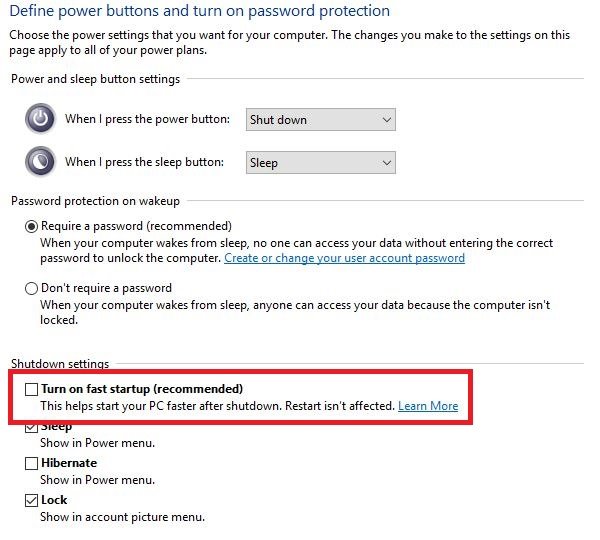Click Power and sleep button settings label
The height and width of the screenshot is (540, 600).
click(x=95, y=79)
